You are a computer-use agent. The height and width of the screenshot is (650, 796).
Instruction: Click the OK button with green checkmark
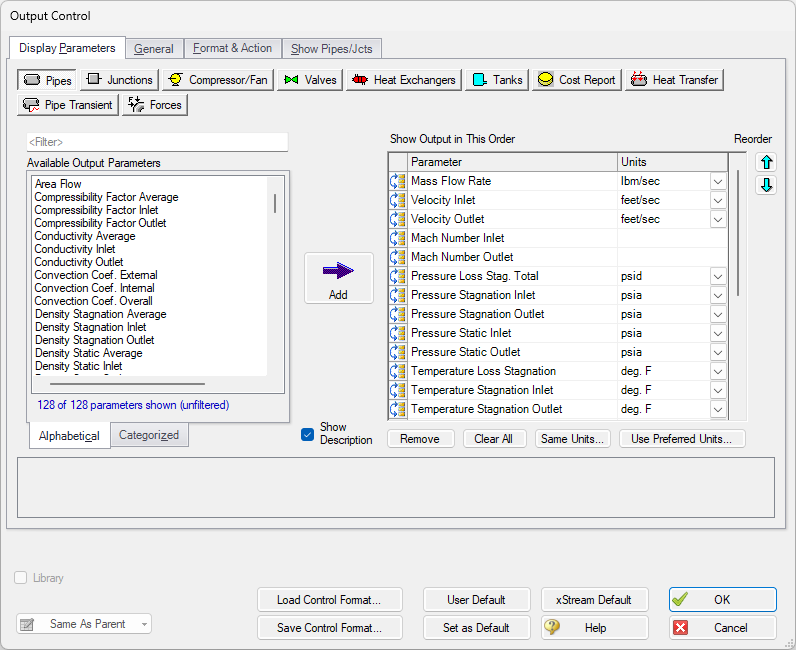(722, 600)
